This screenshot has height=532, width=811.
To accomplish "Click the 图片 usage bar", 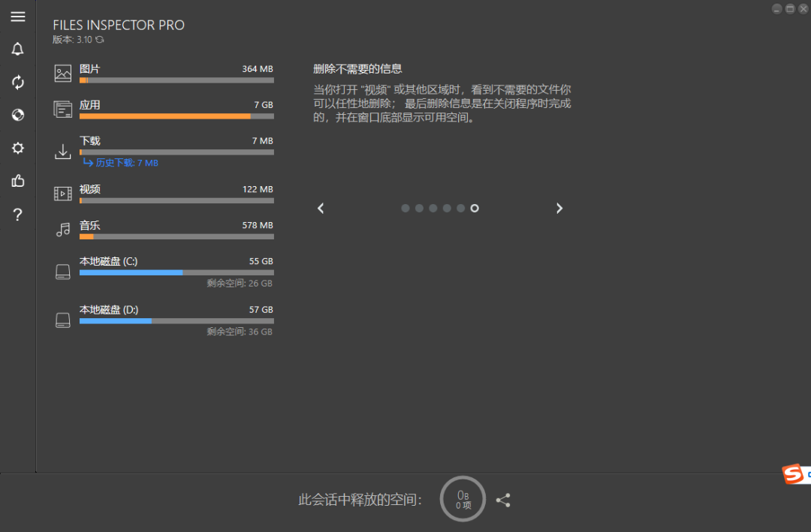I will (177, 80).
